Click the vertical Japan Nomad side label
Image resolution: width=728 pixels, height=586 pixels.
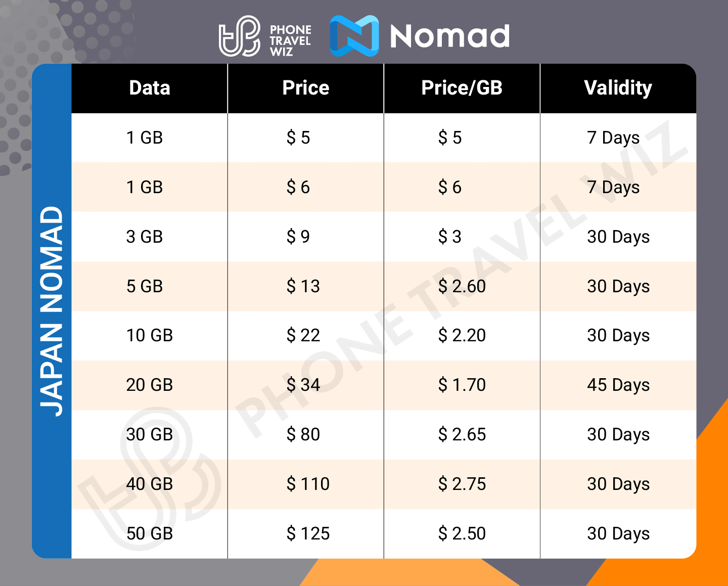coord(52,311)
